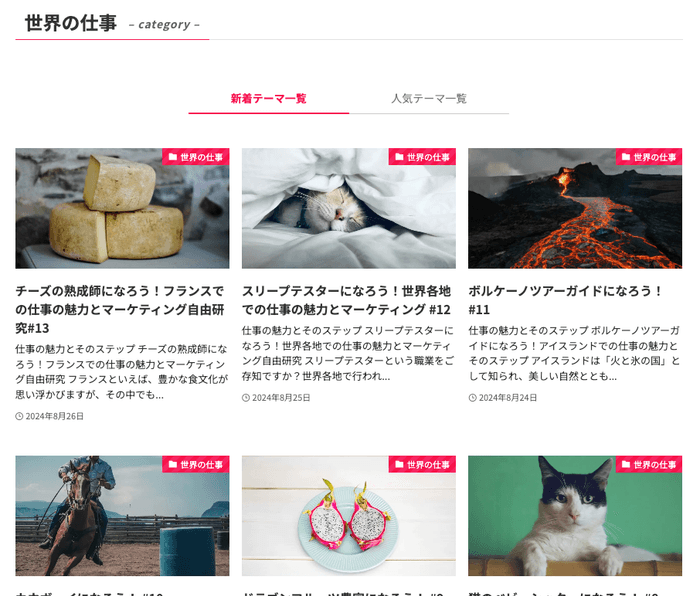Click the clock icon beside 2024年8月25日

point(246,397)
